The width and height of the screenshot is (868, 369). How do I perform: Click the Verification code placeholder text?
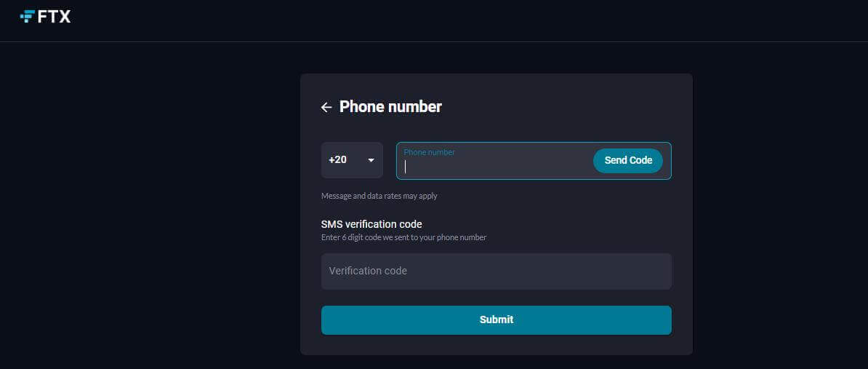coord(368,271)
